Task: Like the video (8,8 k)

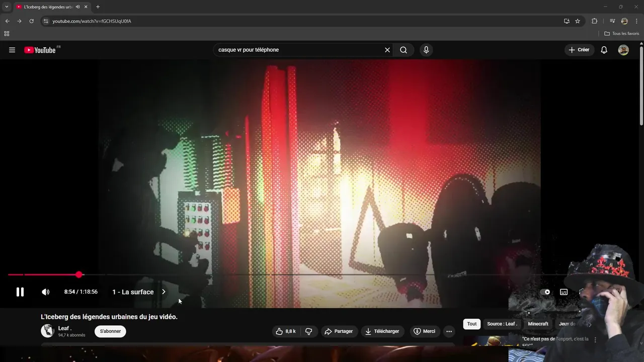Action: (x=286, y=331)
